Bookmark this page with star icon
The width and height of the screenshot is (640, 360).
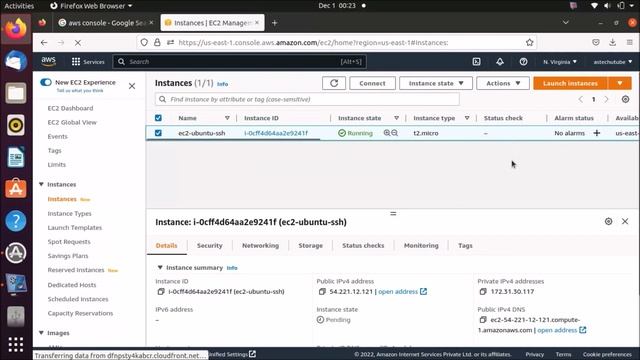529,42
